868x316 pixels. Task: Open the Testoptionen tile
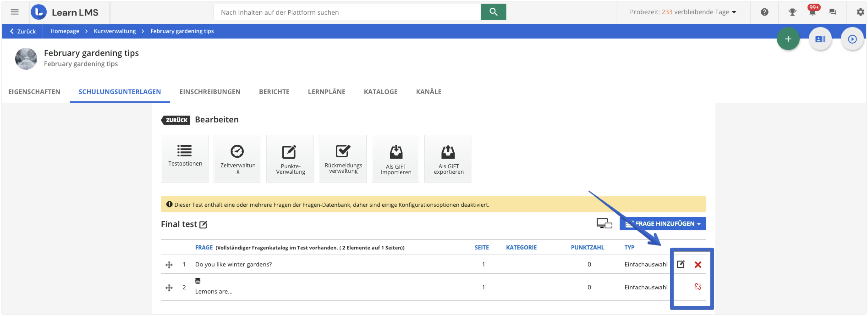click(184, 158)
